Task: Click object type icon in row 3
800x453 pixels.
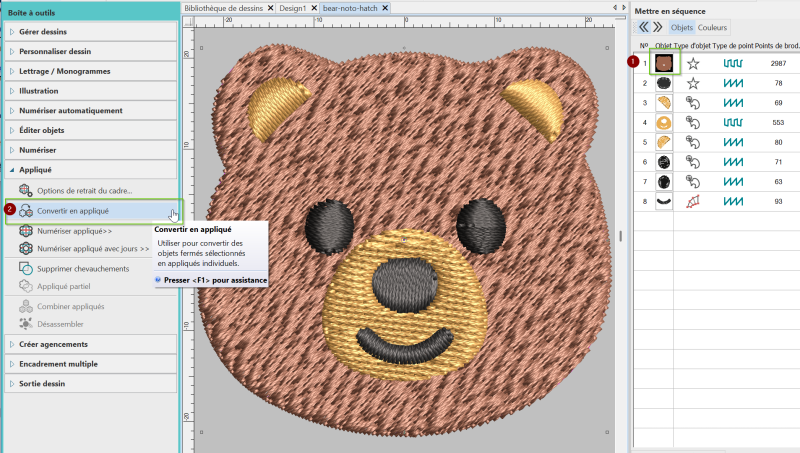Action: coord(693,103)
